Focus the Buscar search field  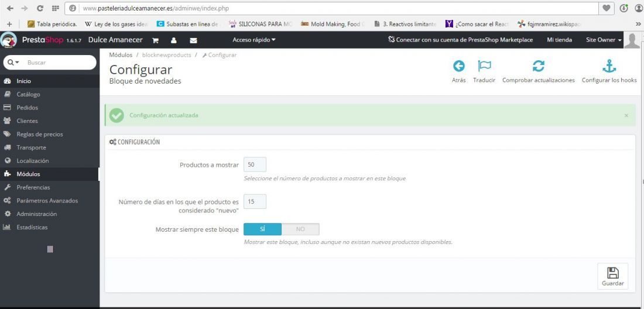pyautogui.click(x=60, y=63)
